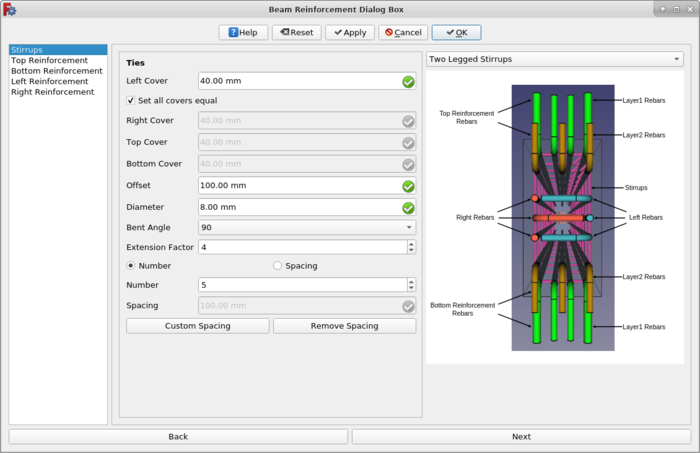Select Top Reinforcement in the list
The image size is (700, 453).
click(x=51, y=60)
